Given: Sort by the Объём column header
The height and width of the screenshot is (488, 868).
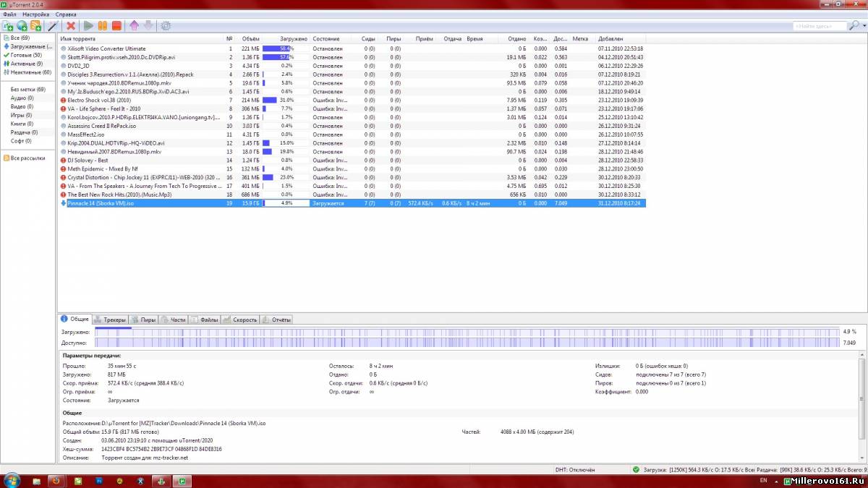Looking at the screenshot, I should pyautogui.click(x=249, y=38).
